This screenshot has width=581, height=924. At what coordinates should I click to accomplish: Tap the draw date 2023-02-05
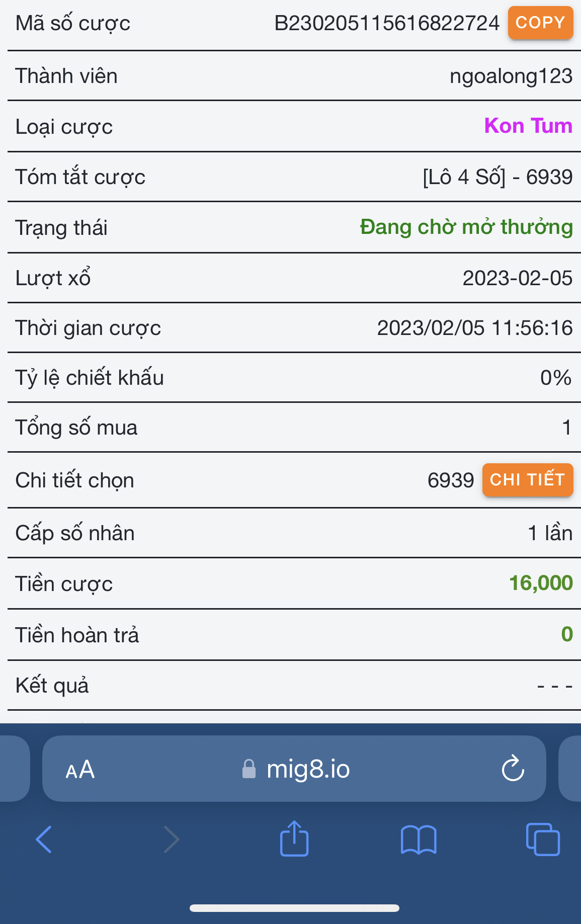coord(517,278)
